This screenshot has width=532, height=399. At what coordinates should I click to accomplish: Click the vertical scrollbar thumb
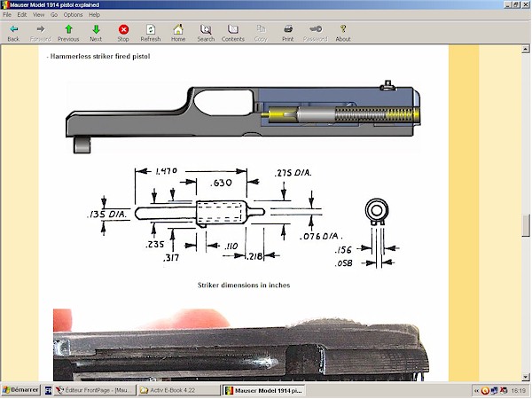[525, 225]
